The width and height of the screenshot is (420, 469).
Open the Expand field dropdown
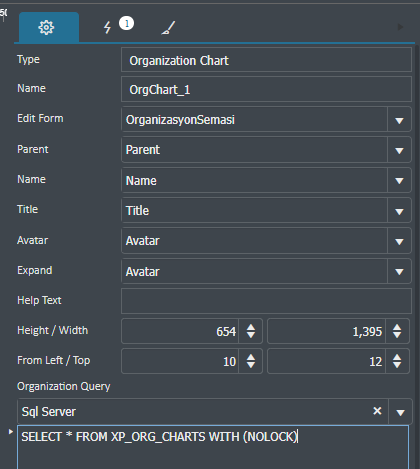399,271
